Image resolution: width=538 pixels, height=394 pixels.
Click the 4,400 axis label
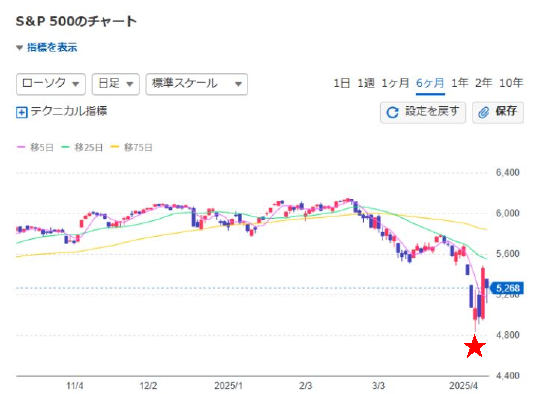(508, 376)
